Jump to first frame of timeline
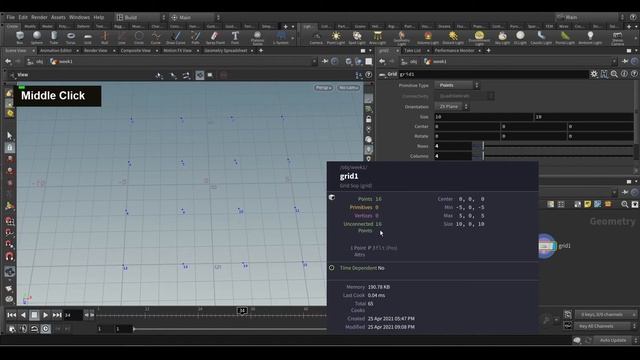The height and width of the screenshot is (360, 640). pyautogui.click(x=11, y=315)
